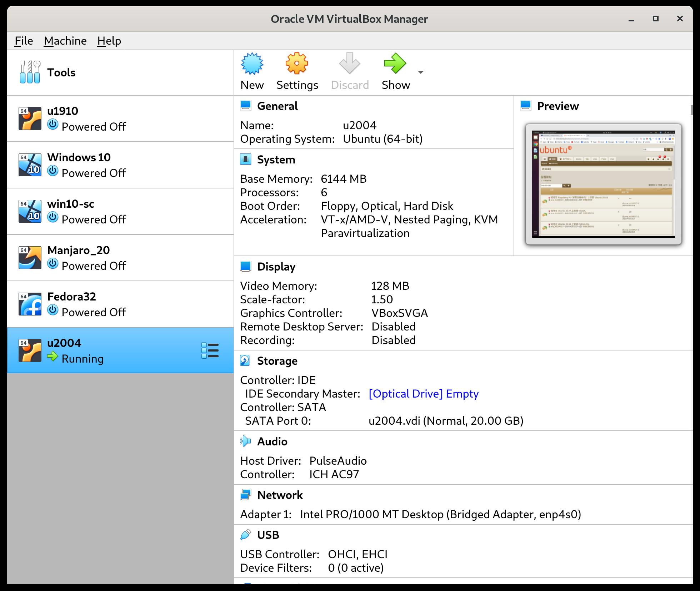Click the General section heading
This screenshot has height=591, width=700.
[277, 106]
